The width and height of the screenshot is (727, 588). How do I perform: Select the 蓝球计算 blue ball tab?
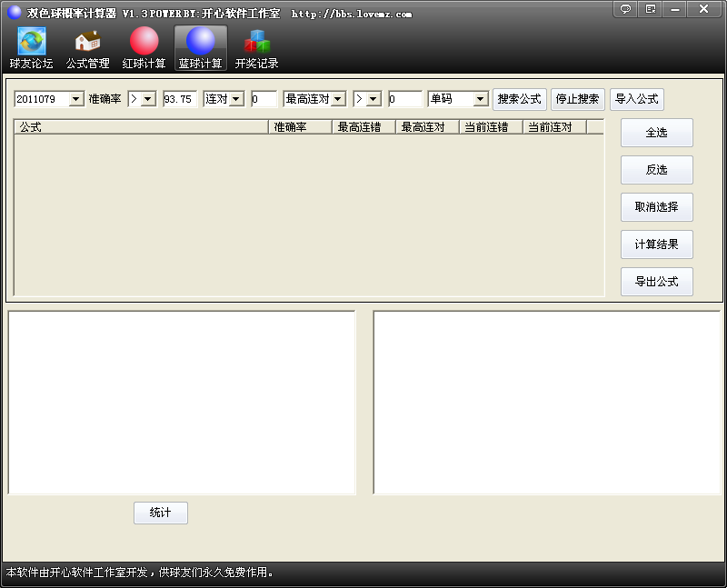(200, 48)
